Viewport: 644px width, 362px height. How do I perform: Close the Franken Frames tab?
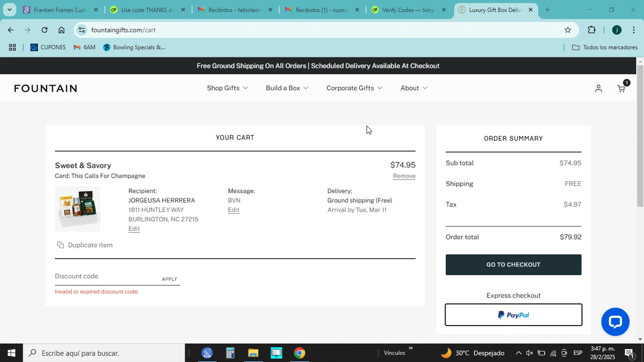point(96,10)
